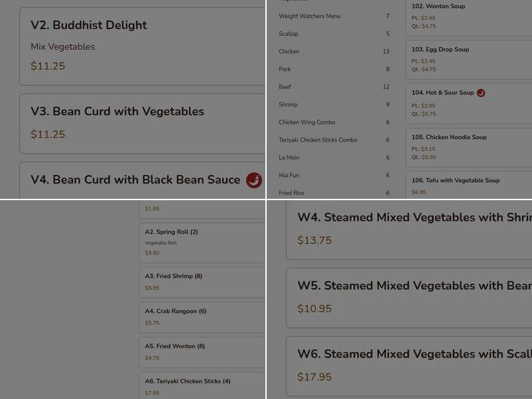Click the $17.95 W6 Steamed Mixed Vegetables item

pos(409,366)
